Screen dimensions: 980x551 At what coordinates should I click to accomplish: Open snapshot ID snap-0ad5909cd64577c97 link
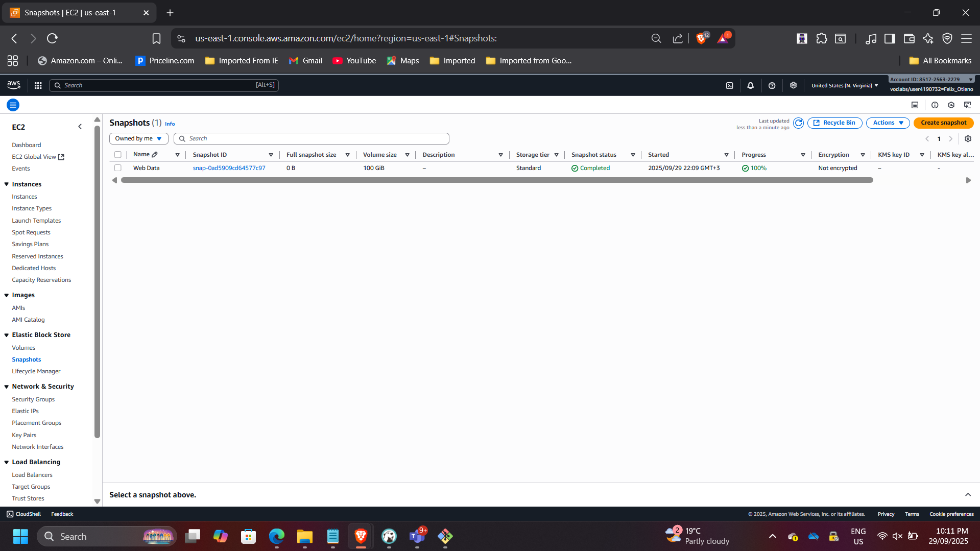click(229, 168)
